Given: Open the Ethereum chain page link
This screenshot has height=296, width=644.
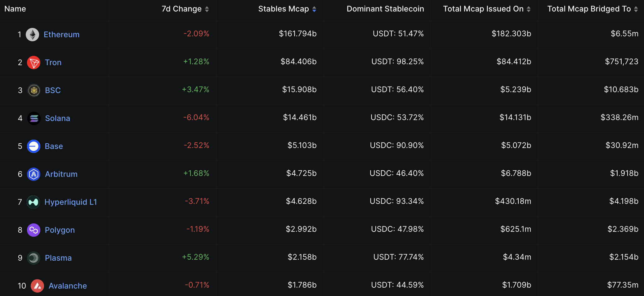Looking at the screenshot, I should pos(61,34).
